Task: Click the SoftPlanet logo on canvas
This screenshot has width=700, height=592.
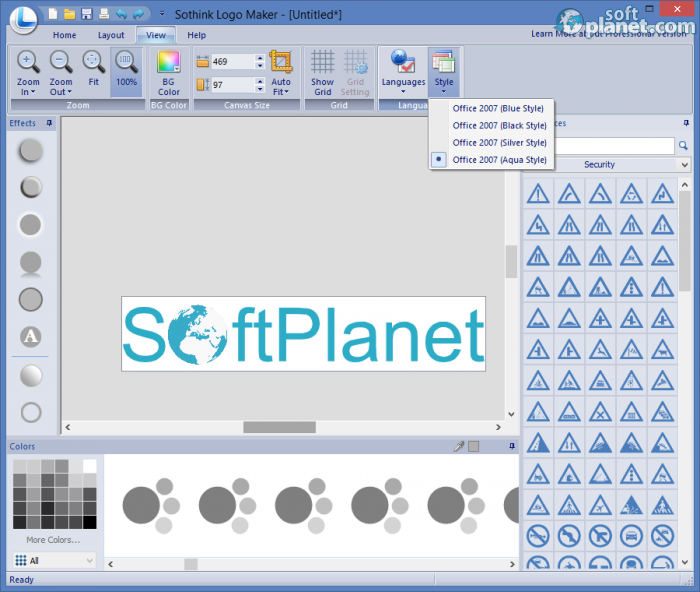Action: [304, 334]
